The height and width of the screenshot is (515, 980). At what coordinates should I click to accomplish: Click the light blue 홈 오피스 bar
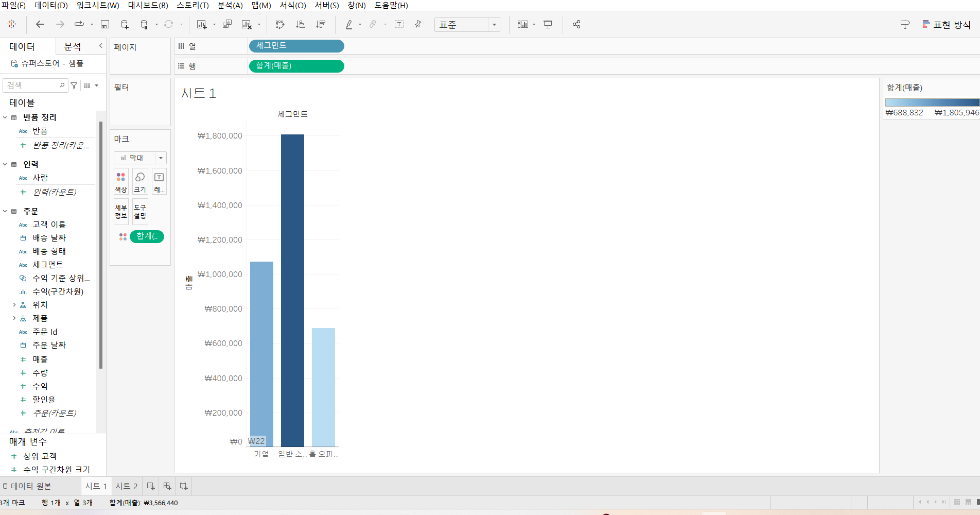[x=323, y=387]
